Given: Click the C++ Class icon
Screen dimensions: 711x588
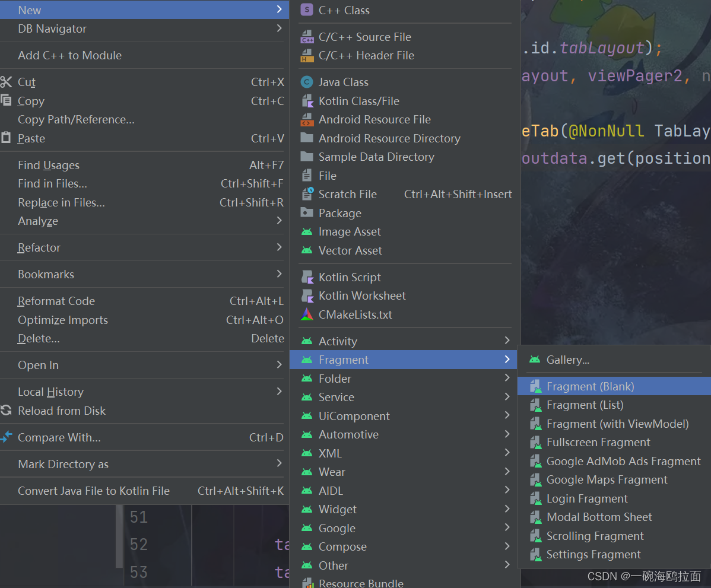Looking at the screenshot, I should [307, 9].
